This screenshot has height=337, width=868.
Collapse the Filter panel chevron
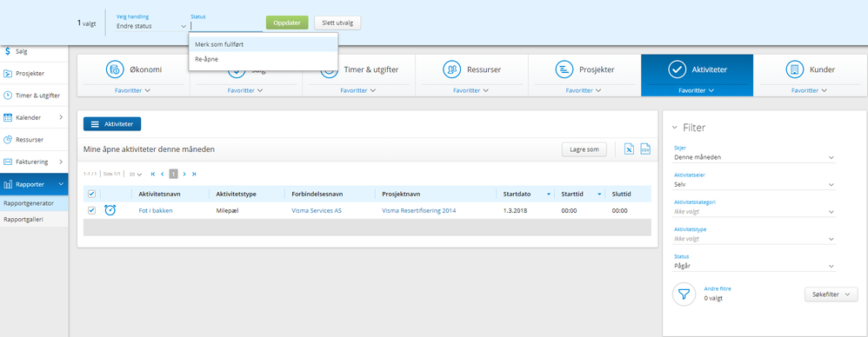[x=674, y=128]
